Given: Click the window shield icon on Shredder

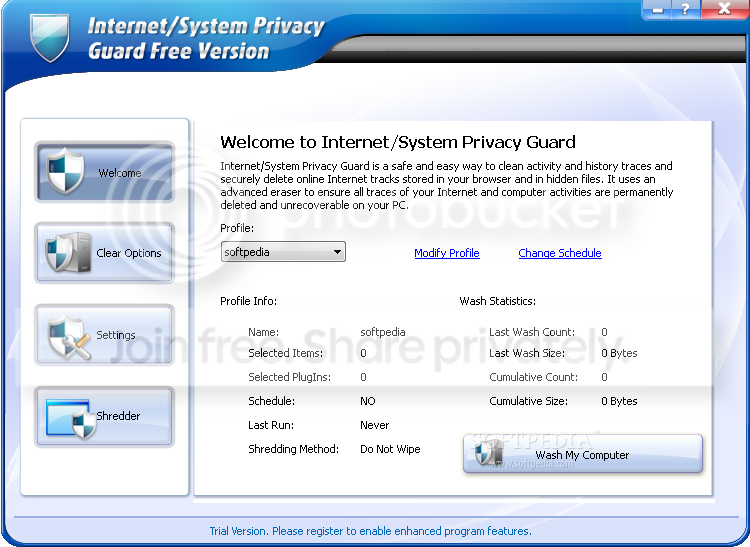Looking at the screenshot, I should coord(71,419).
